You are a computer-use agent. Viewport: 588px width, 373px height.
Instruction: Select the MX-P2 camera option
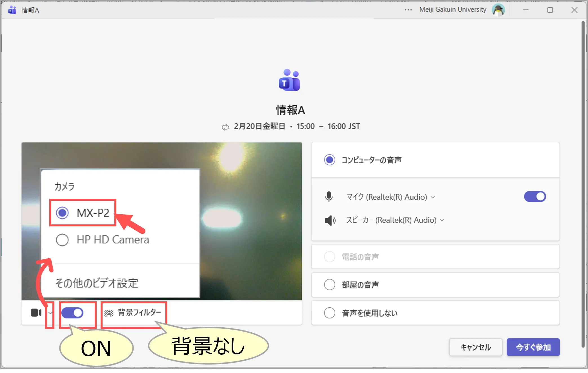(x=62, y=213)
